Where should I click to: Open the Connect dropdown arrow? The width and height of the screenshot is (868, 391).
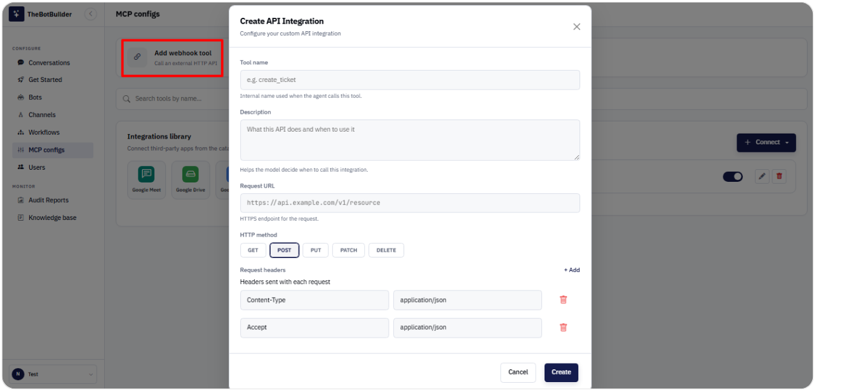point(787,142)
